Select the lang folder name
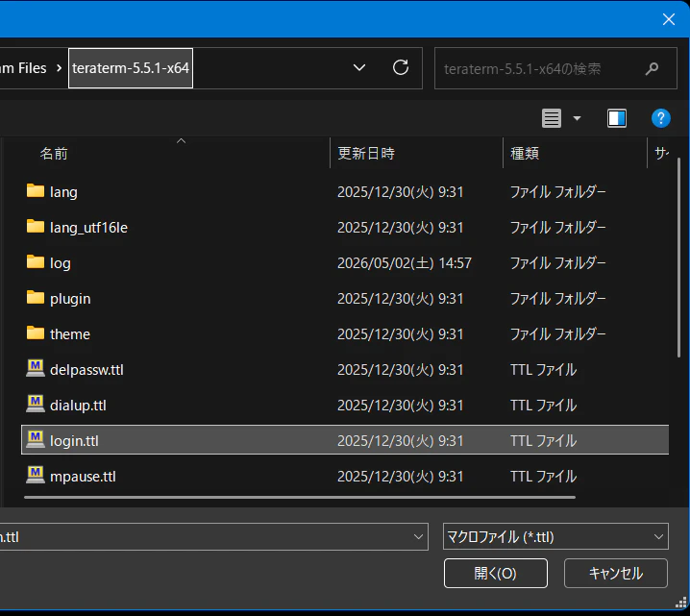 coord(63,192)
